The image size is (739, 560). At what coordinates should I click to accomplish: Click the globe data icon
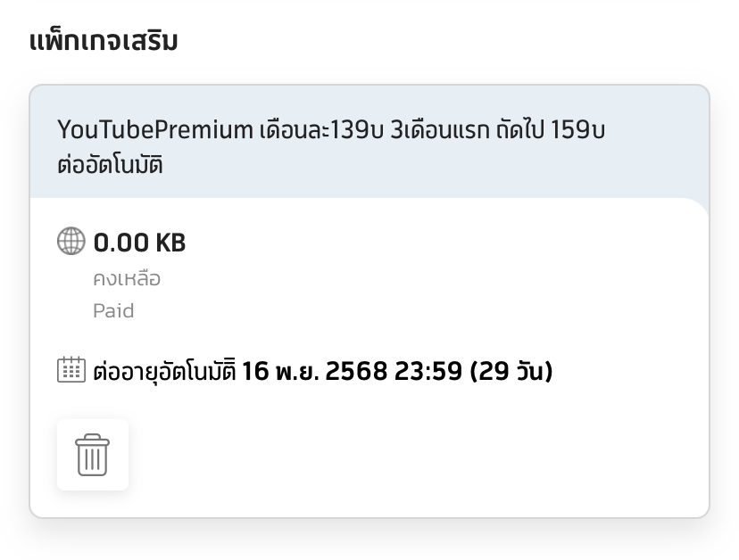[71, 242]
